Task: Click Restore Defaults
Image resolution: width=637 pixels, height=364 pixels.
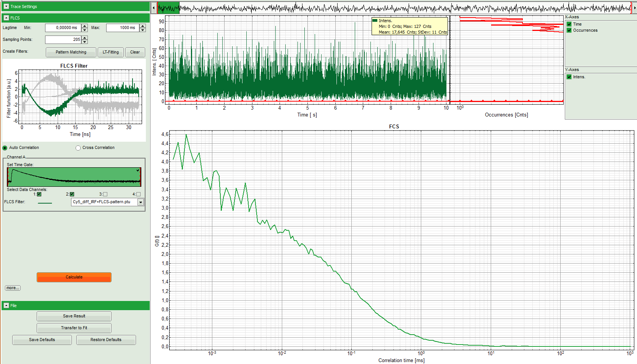Action: point(106,340)
